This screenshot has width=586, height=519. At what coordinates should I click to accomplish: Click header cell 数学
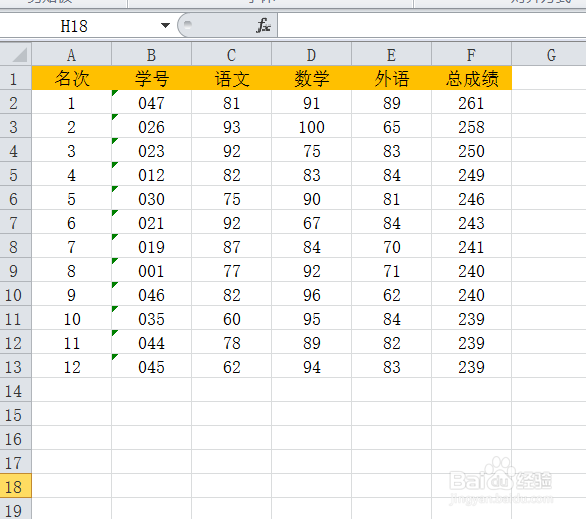tap(311, 78)
